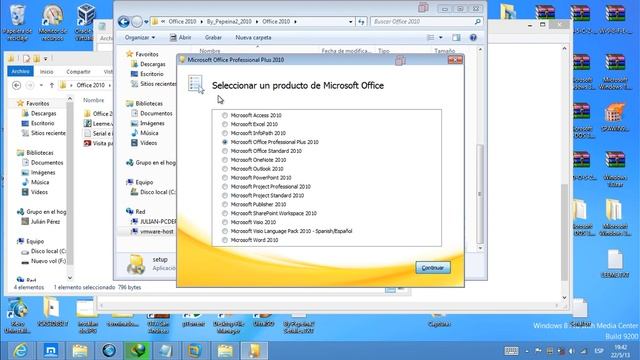This screenshot has width=640, height=360.
Task: Go back in Office 2010 Explorer window
Action: (124, 22)
